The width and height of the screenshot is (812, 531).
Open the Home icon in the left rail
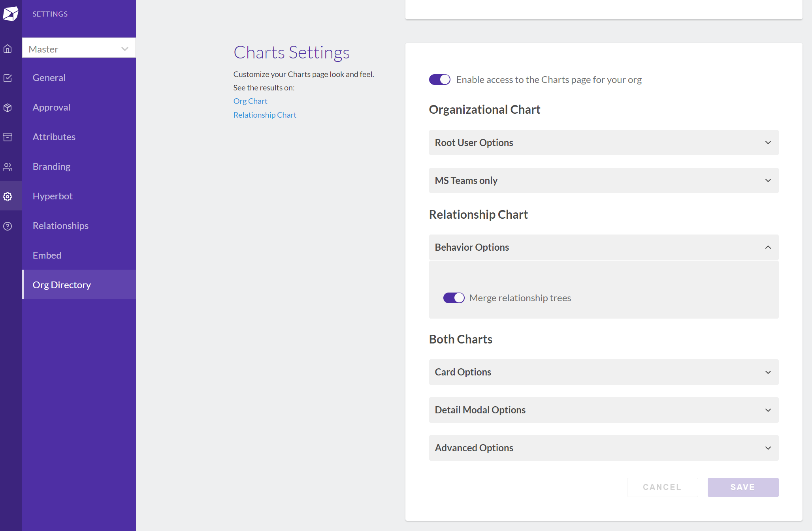8,49
